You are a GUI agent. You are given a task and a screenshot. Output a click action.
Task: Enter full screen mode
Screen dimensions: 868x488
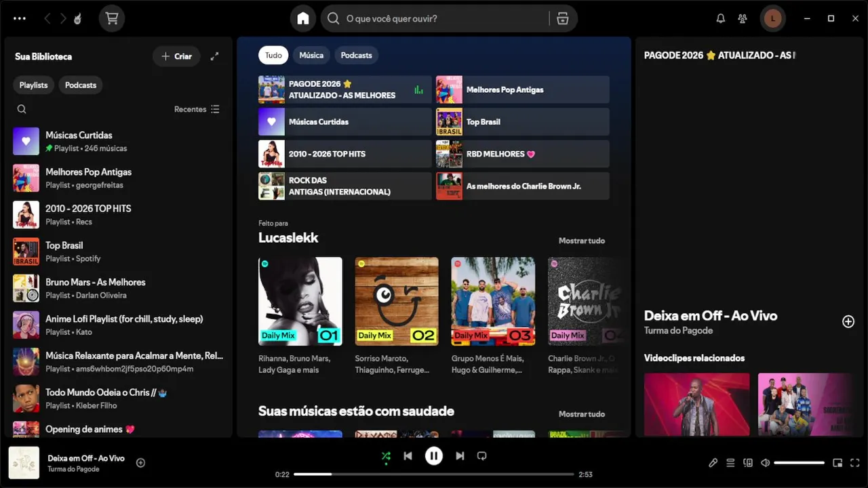click(x=855, y=463)
